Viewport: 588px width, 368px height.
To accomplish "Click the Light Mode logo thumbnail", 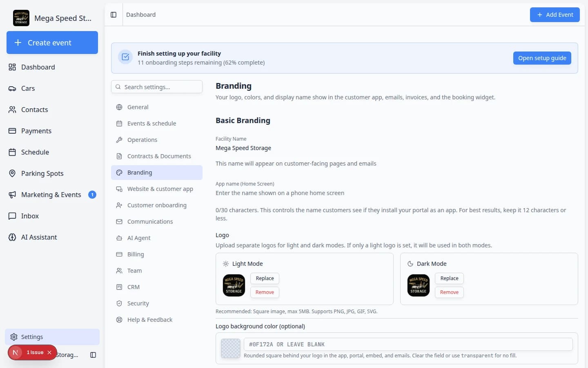I will (234, 285).
